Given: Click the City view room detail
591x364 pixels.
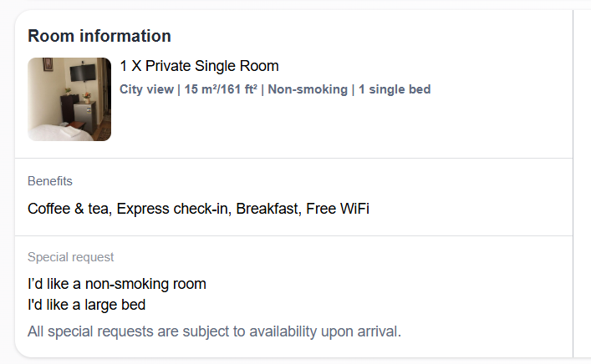Looking at the screenshot, I should pyautogui.click(x=146, y=89).
